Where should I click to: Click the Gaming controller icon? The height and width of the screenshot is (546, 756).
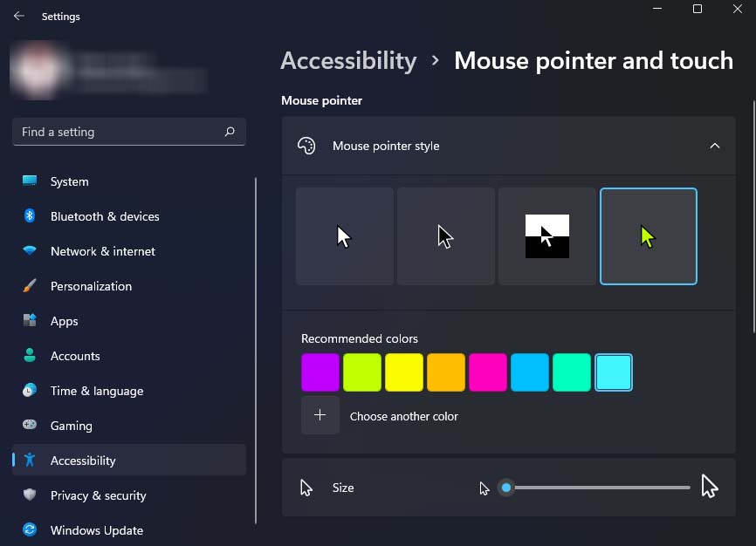(30, 425)
